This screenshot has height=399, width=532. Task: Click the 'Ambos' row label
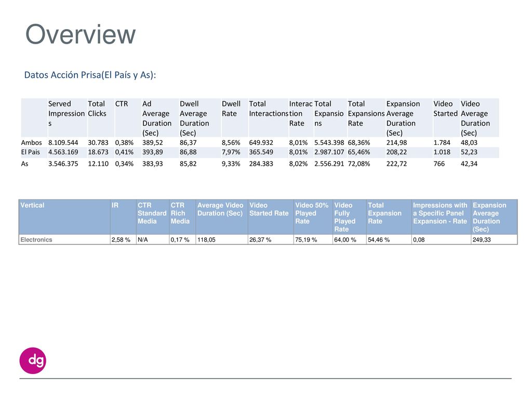click(x=31, y=143)
